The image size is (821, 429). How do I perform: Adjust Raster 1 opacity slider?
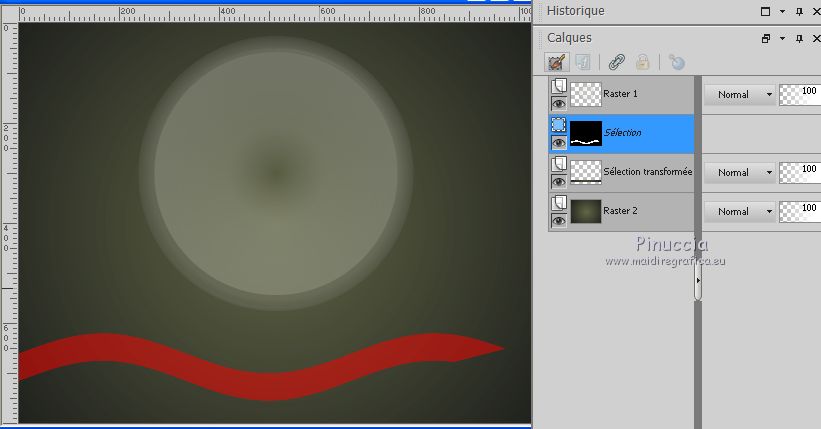click(800, 95)
